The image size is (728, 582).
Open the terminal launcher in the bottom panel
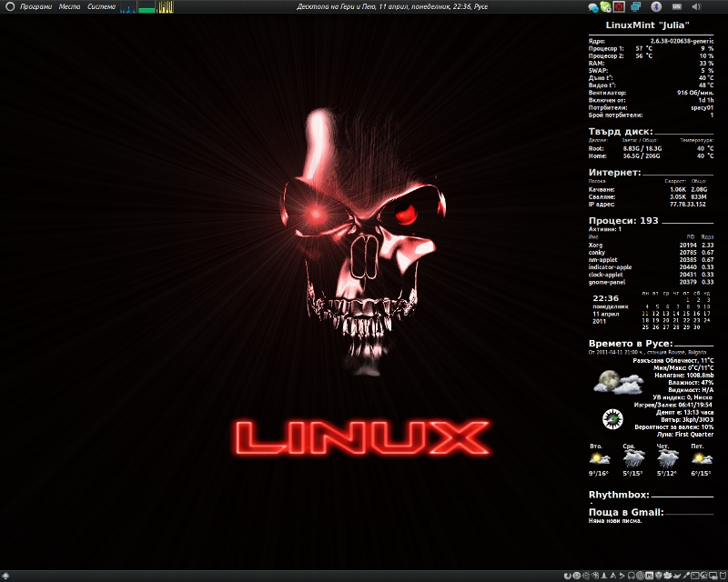click(695, 576)
